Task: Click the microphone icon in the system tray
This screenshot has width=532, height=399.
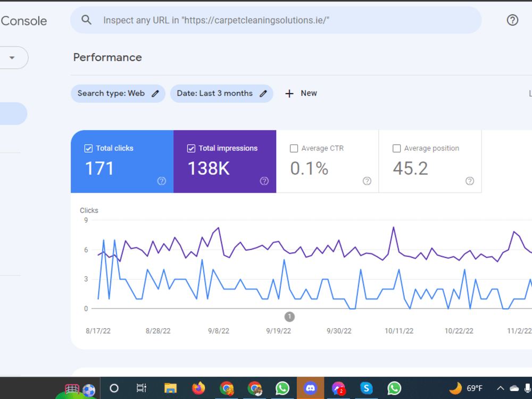Action: (528, 388)
